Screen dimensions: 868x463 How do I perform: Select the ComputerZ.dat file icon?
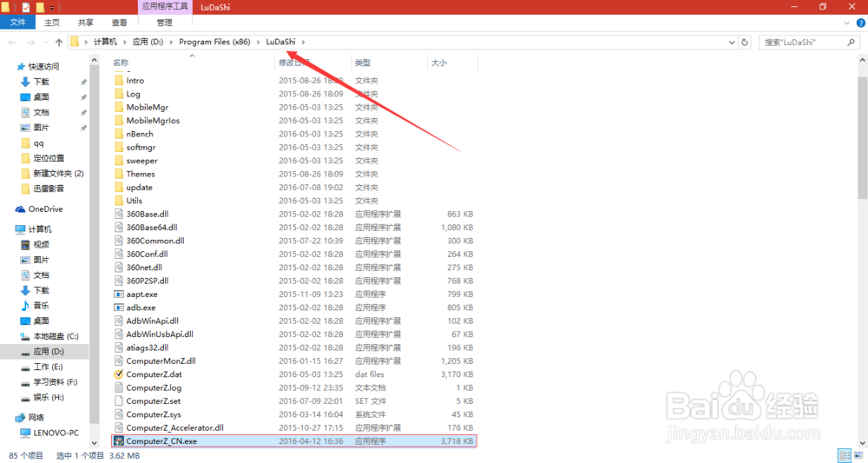(118, 374)
